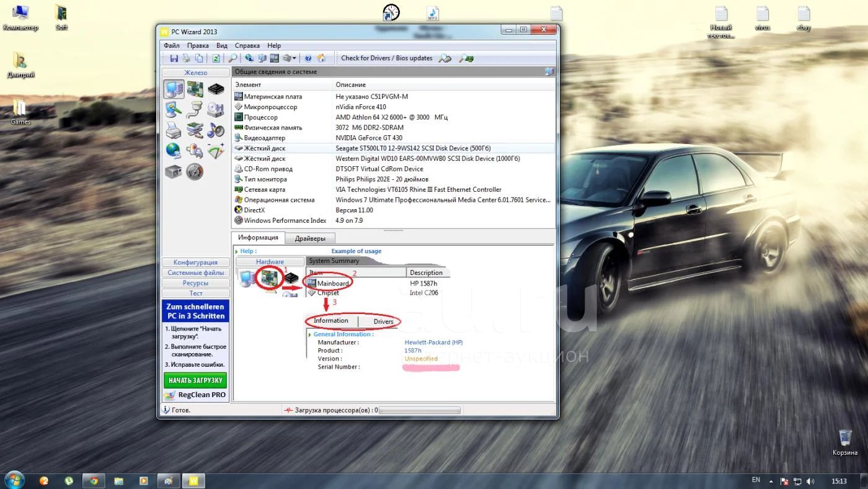Image resolution: width=868 pixels, height=489 pixels.
Task: Click the grid window icon in the toolbar
Action: point(274,58)
